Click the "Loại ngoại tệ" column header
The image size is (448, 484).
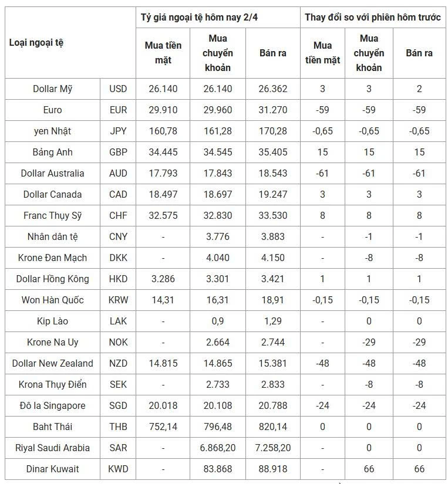36,42
